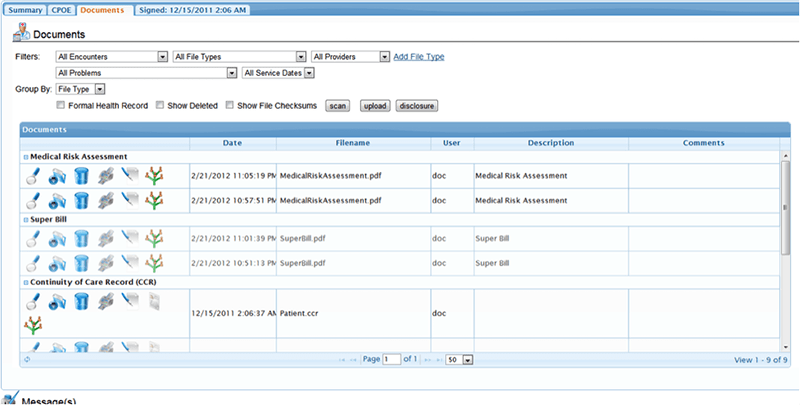Select the Documents tab
The image size is (800, 405).
click(103, 10)
